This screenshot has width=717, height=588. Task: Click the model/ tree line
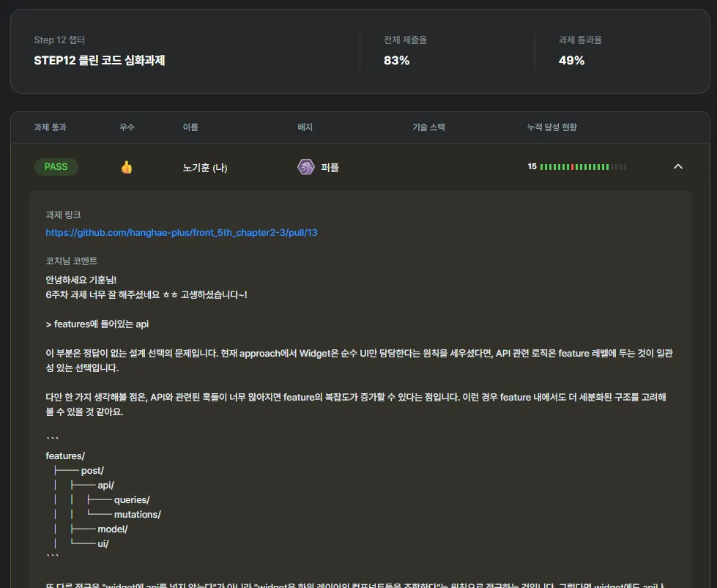click(x=113, y=529)
